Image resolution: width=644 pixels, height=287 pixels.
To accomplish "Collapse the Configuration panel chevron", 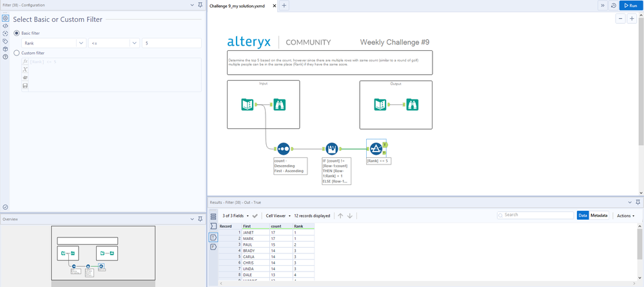I will pyautogui.click(x=192, y=5).
